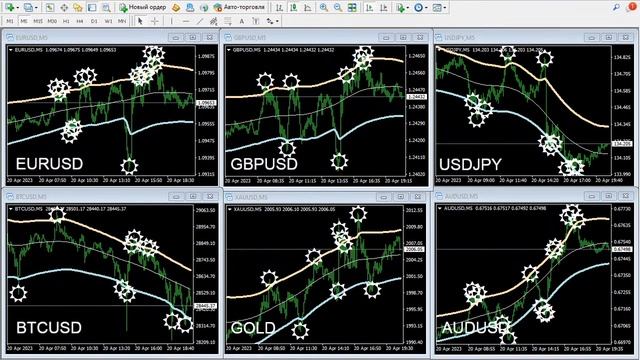Click the 28445.37 price label on BTCUSD chart
The width and height of the screenshot is (640, 360).
click(205, 305)
